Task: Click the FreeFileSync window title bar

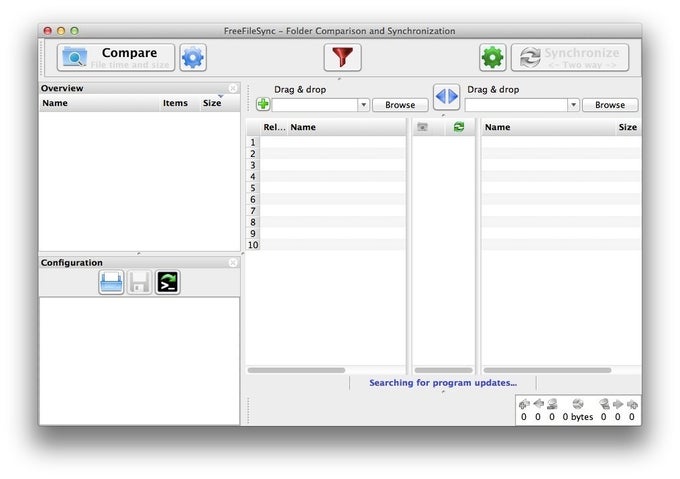Action: tap(340, 31)
